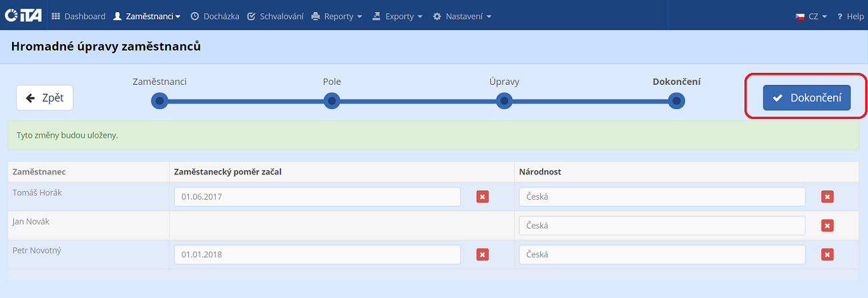The width and height of the screenshot is (868, 298).
Task: Jump to Úpravy step marker
Action: [x=504, y=101]
